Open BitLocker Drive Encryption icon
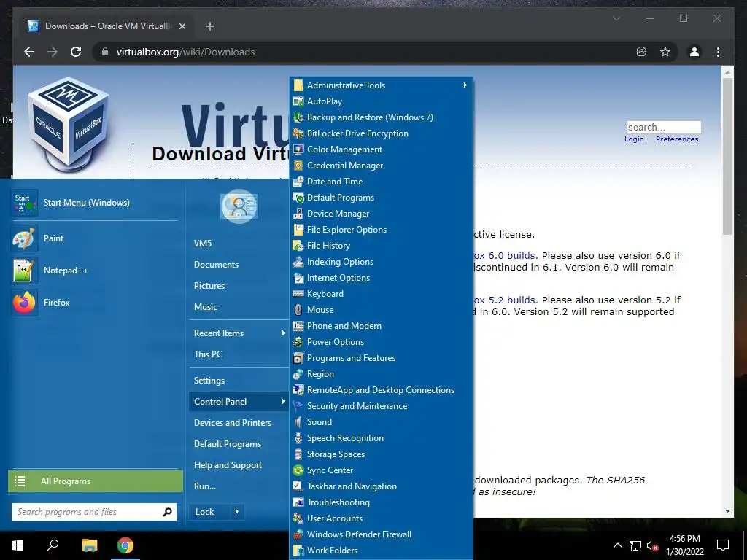The image size is (747, 560). click(298, 133)
